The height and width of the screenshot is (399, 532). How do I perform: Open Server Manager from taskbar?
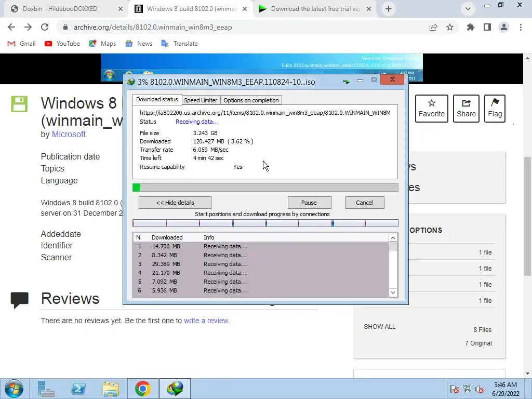click(46, 389)
